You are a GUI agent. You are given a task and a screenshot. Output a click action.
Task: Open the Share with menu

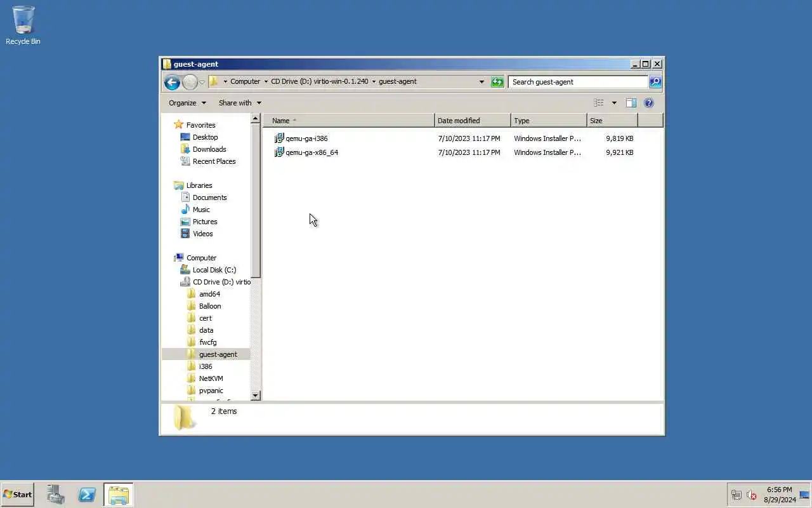click(x=240, y=103)
